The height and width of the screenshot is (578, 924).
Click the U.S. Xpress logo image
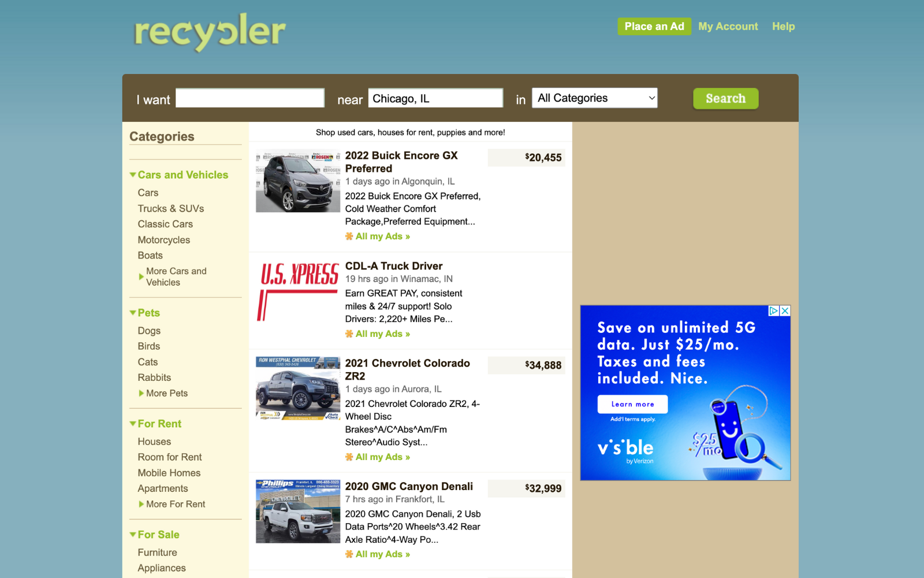(x=298, y=291)
